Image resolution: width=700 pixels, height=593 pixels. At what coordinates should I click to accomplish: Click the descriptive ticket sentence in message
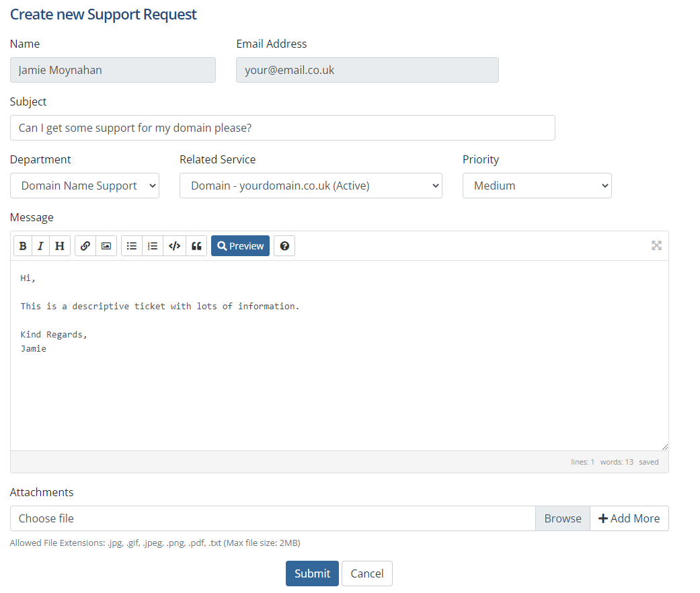[160, 306]
